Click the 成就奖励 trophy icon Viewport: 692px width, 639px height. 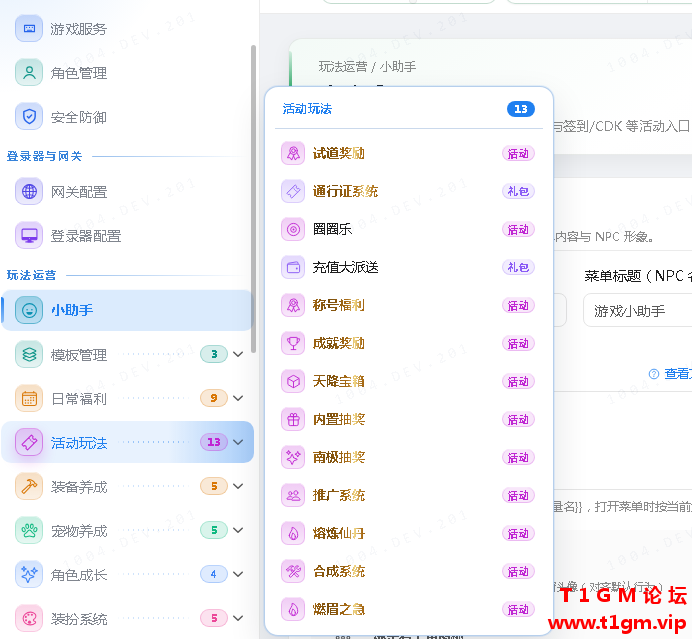click(x=293, y=343)
